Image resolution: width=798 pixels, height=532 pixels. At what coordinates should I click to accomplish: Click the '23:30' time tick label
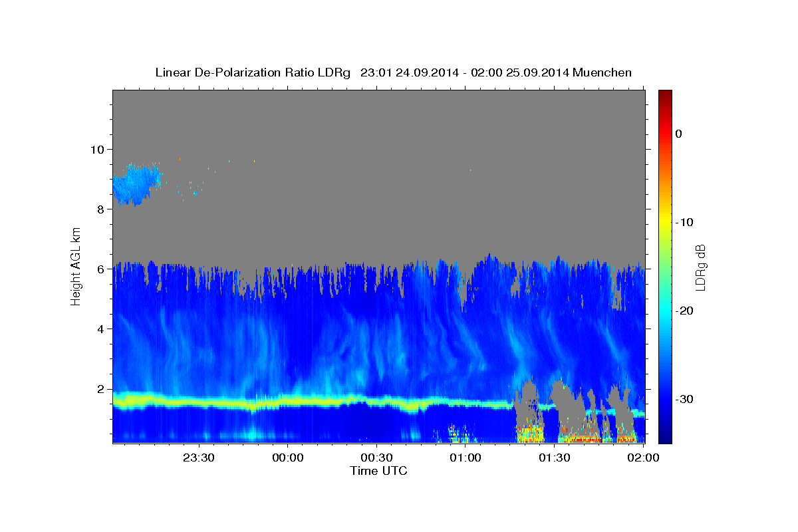pos(199,458)
